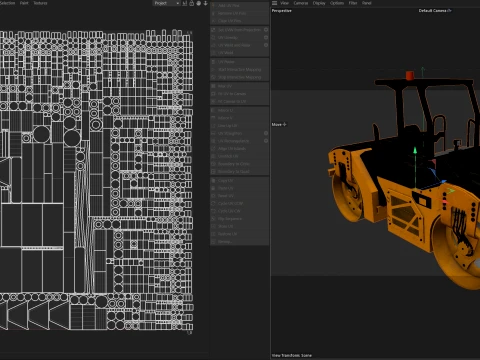This screenshot has width=480, height=360.
Task: Open the viewport hamburger menu icon
Action: point(274,3)
